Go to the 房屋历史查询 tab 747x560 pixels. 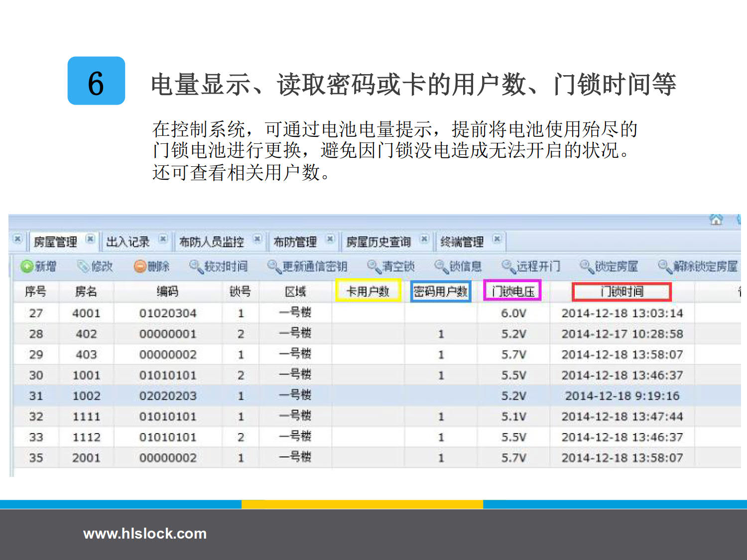(x=378, y=242)
